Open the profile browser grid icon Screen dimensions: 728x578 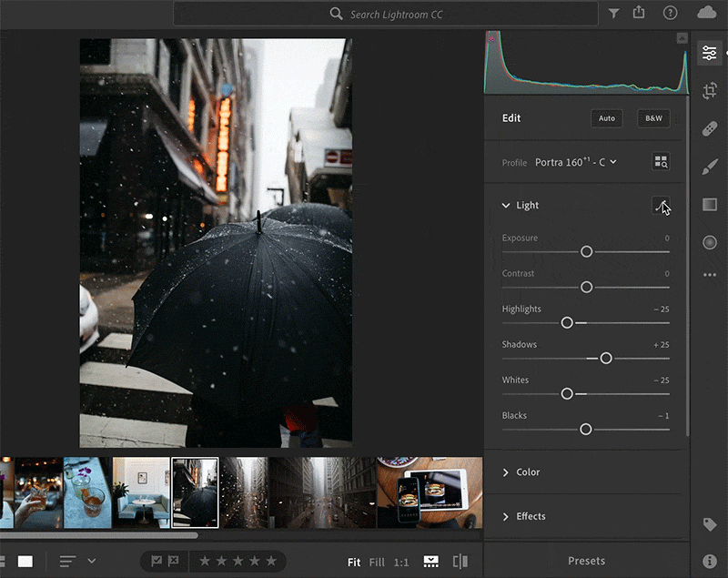pos(661,162)
